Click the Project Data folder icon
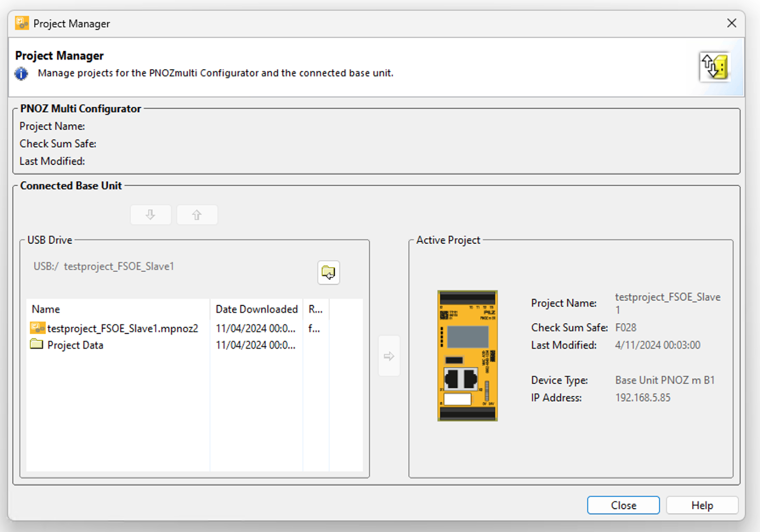Image resolution: width=760 pixels, height=532 pixels. (37, 344)
